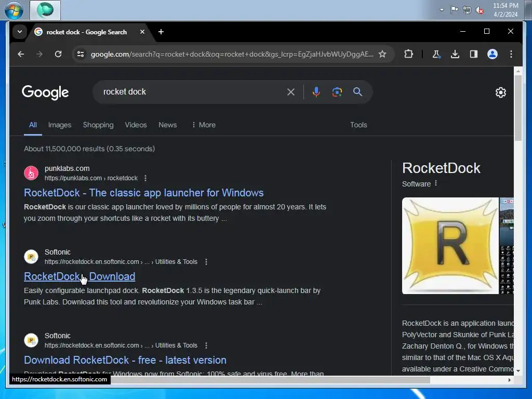Image resolution: width=532 pixels, height=399 pixels.
Task: Open the RocketDock yellow logo image
Action: pyautogui.click(x=450, y=246)
